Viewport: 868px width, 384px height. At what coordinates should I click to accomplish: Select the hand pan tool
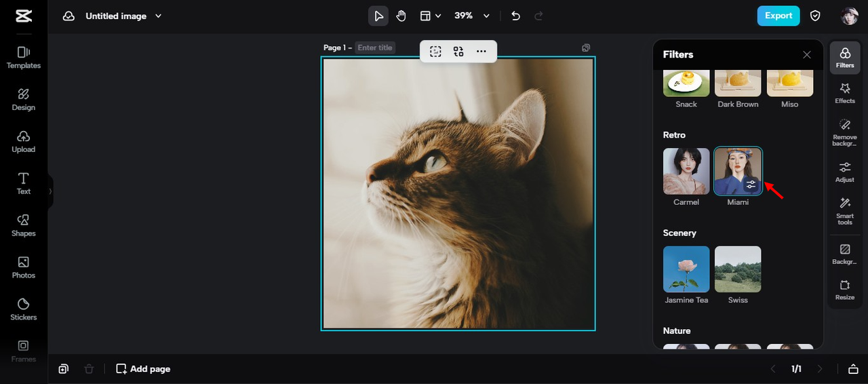401,16
